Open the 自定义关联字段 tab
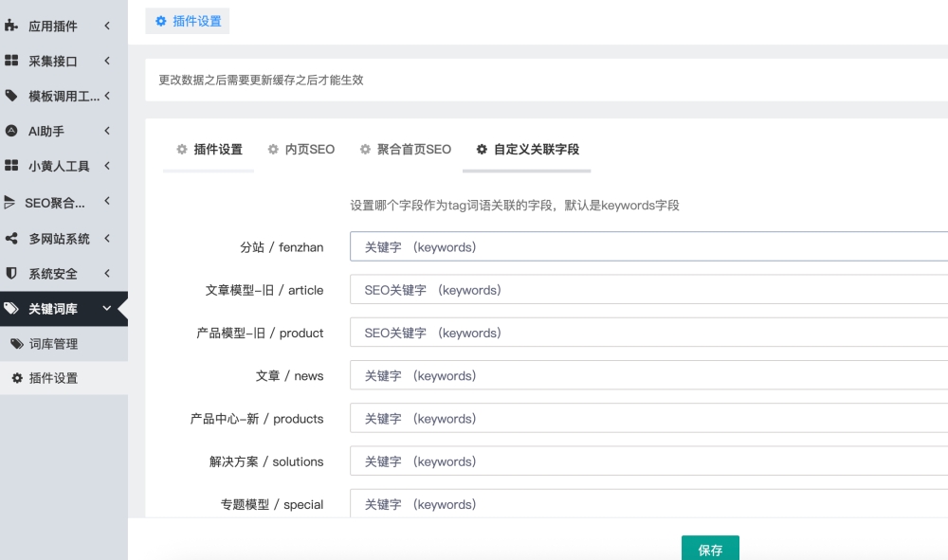Viewport: 948px width, 560px height. pos(527,149)
